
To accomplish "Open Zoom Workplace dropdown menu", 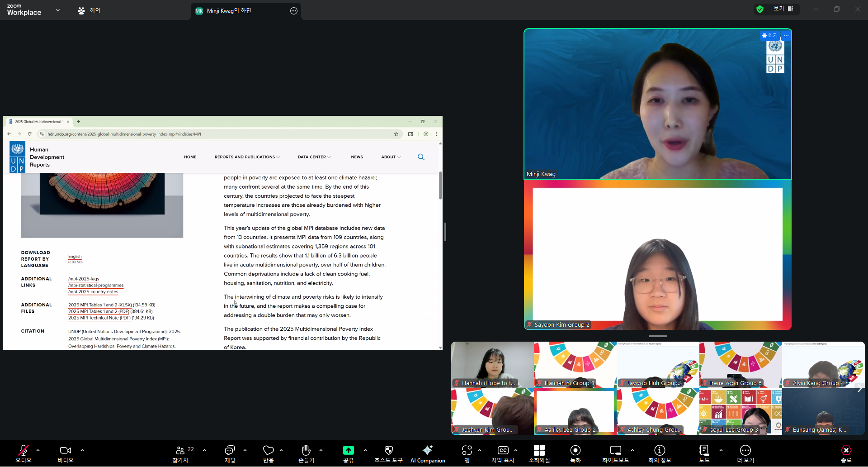I will tap(58, 10).
